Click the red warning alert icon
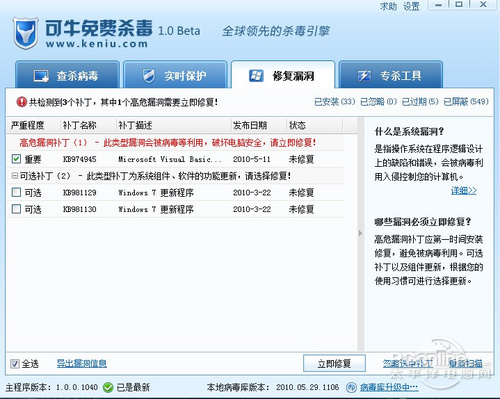The height and width of the screenshot is (399, 500). [x=22, y=102]
